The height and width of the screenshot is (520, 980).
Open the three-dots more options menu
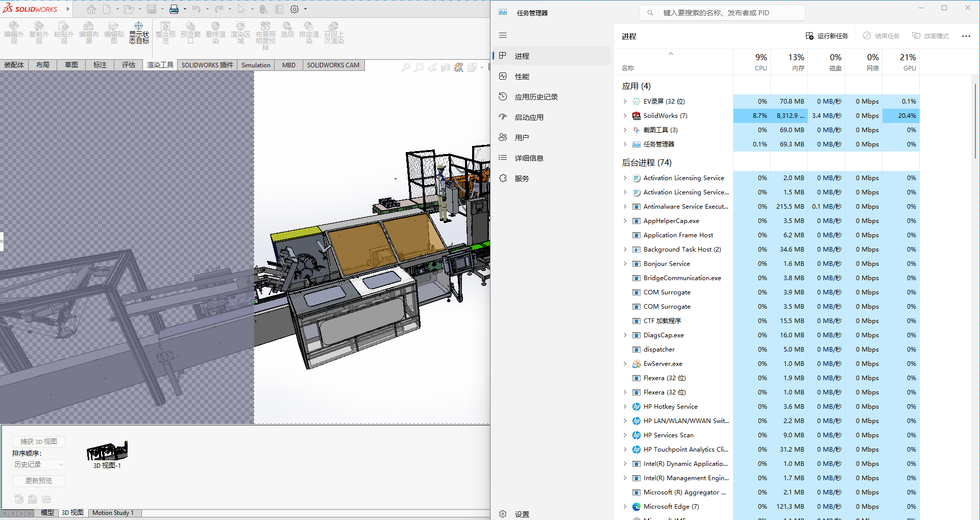(x=966, y=36)
